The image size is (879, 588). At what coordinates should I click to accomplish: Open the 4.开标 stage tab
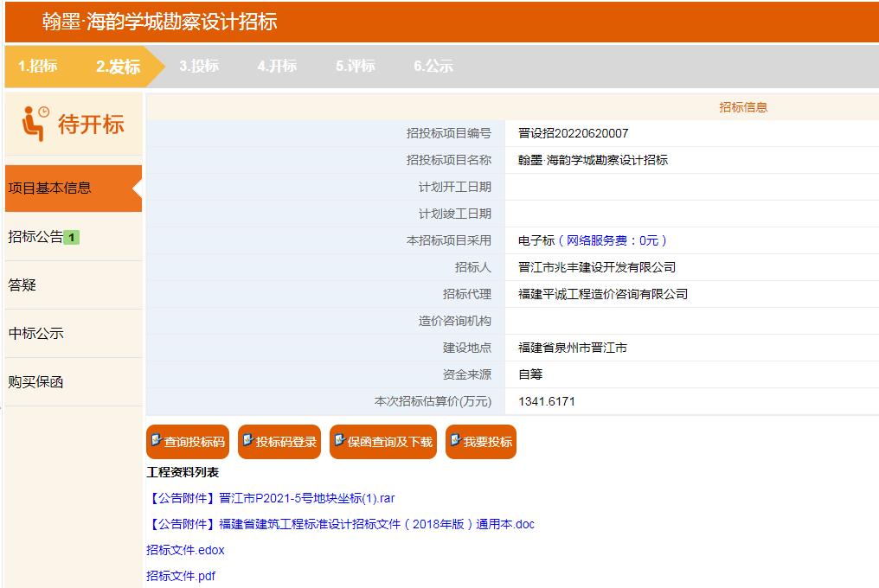pos(275,66)
